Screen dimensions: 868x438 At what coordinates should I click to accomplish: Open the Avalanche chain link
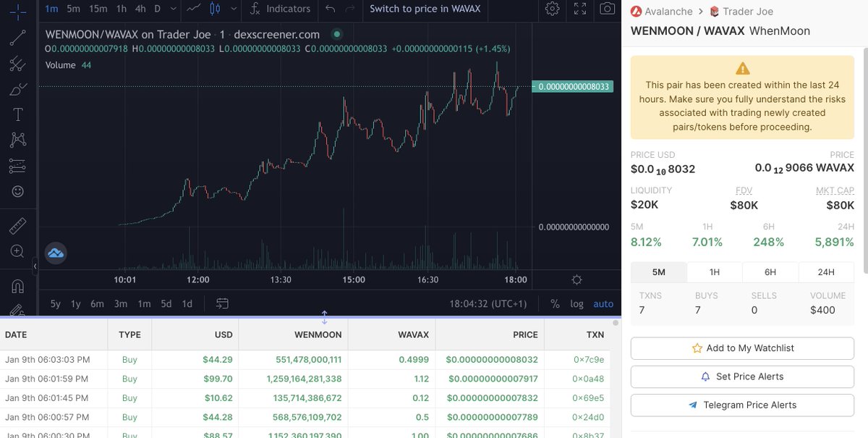(x=661, y=11)
